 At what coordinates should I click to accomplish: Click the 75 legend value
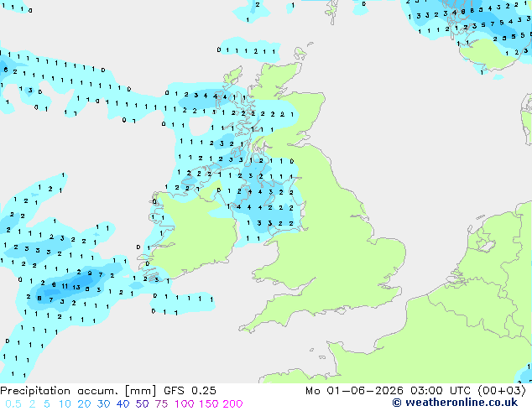coord(161,404)
